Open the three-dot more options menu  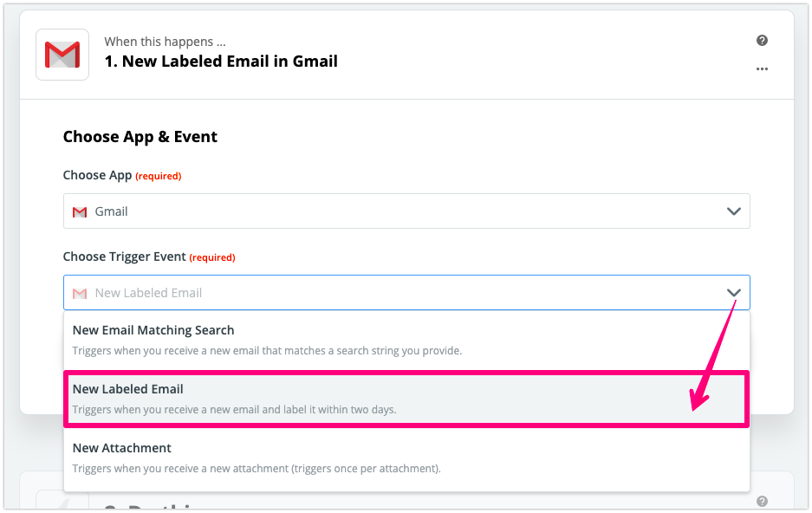762,69
